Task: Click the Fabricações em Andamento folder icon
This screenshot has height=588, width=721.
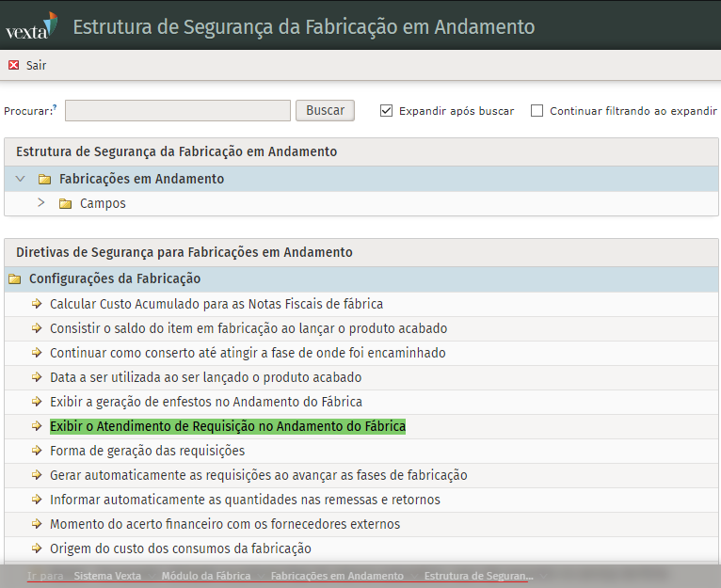Action: 44,179
